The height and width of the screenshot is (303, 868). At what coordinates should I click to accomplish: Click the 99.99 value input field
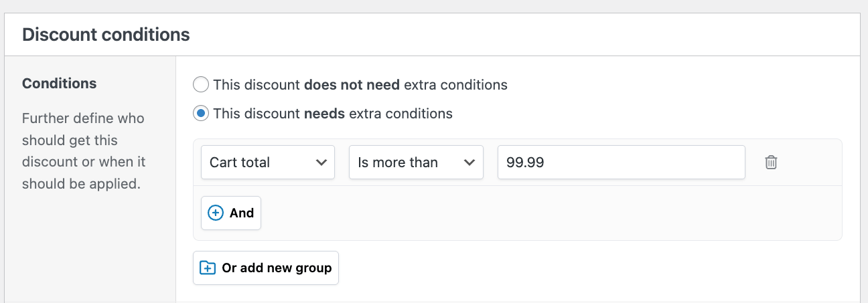coord(621,163)
